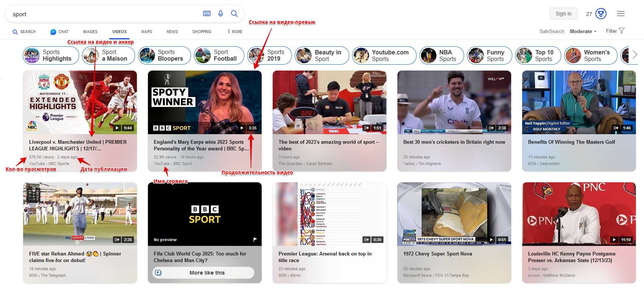The height and width of the screenshot is (290, 644).
Task: Switch to the News tab
Action: 172,32
